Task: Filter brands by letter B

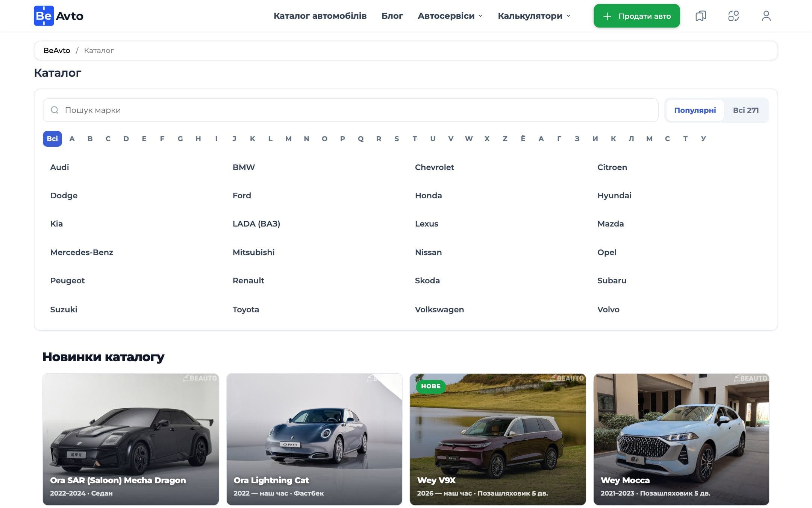Action: 90,138
